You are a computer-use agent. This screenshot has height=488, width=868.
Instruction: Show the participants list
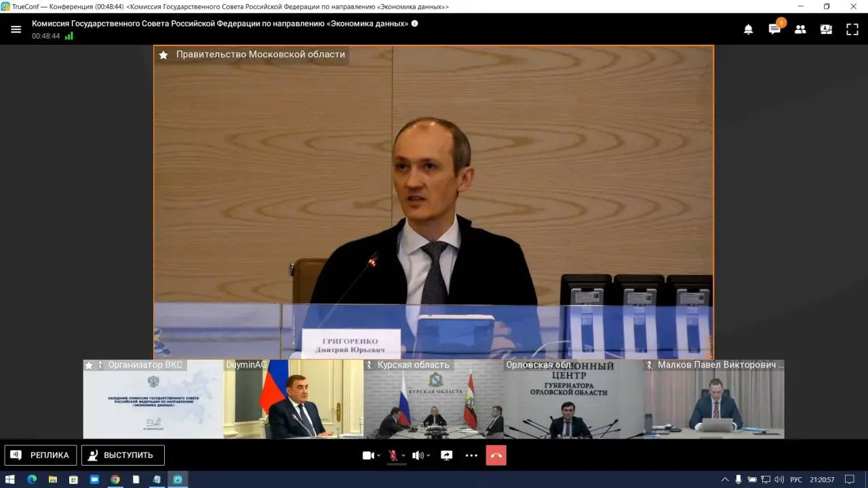pos(800,29)
